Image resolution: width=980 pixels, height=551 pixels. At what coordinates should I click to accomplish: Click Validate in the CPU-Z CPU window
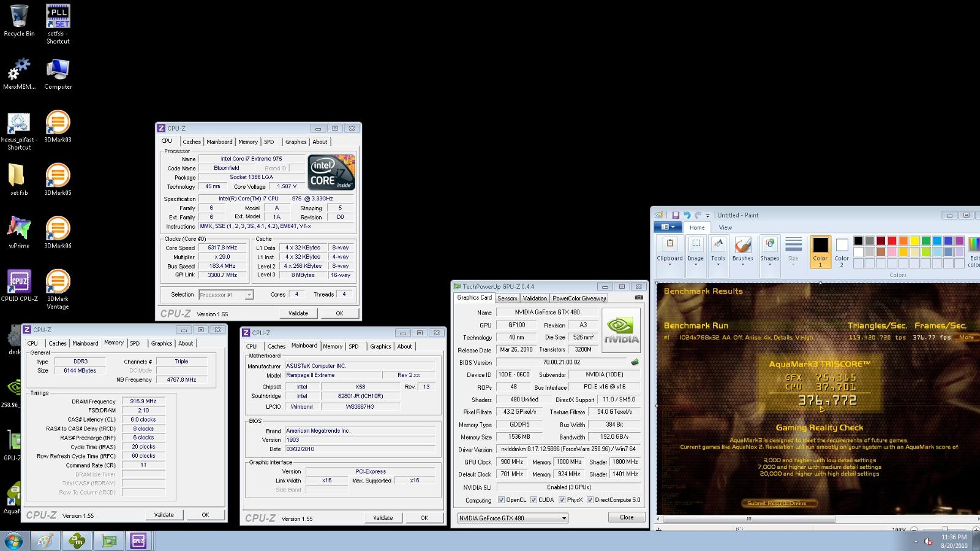pyautogui.click(x=298, y=313)
